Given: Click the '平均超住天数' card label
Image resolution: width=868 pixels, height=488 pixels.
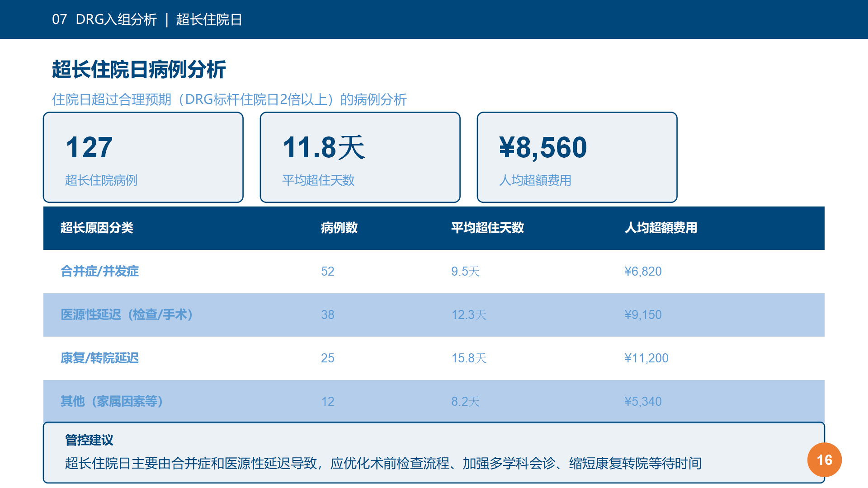Looking at the screenshot, I should pos(318,180).
